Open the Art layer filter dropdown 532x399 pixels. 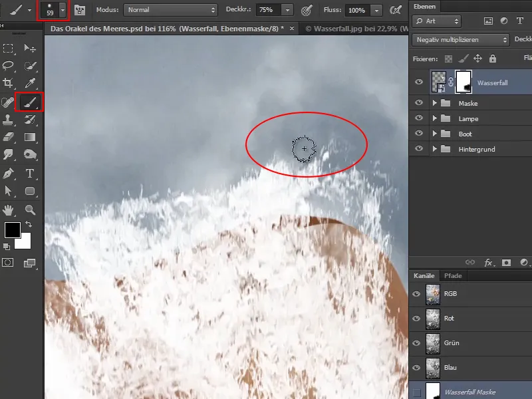point(437,21)
